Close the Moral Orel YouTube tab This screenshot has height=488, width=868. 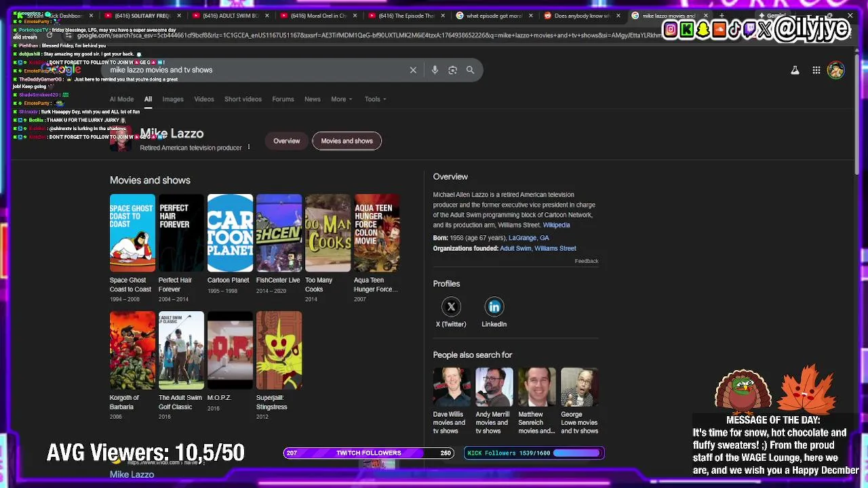[x=355, y=16]
